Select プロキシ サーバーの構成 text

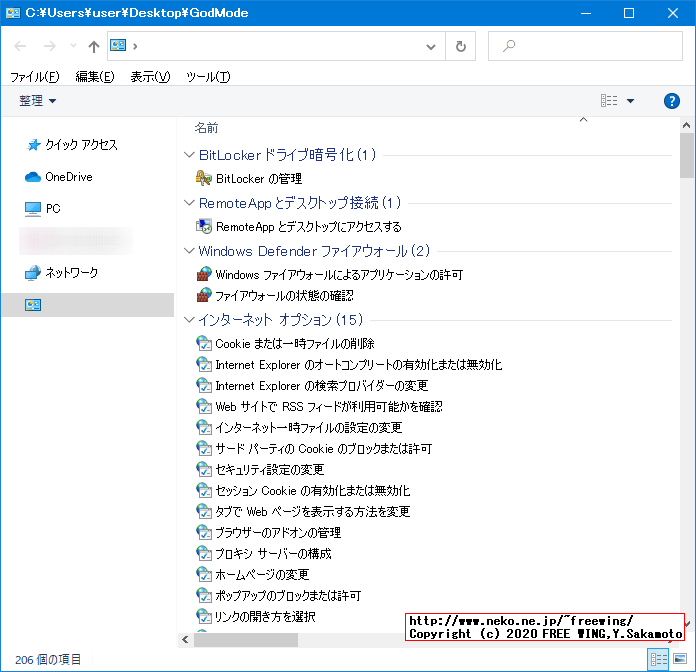[x=273, y=554]
